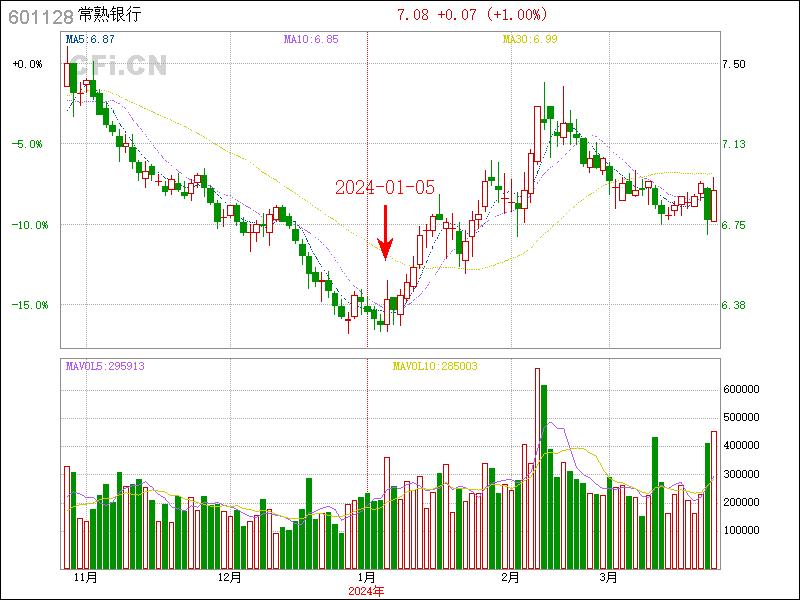800x600 pixels.
Task: Click the -5.0% left axis label
Action: [x=28, y=144]
